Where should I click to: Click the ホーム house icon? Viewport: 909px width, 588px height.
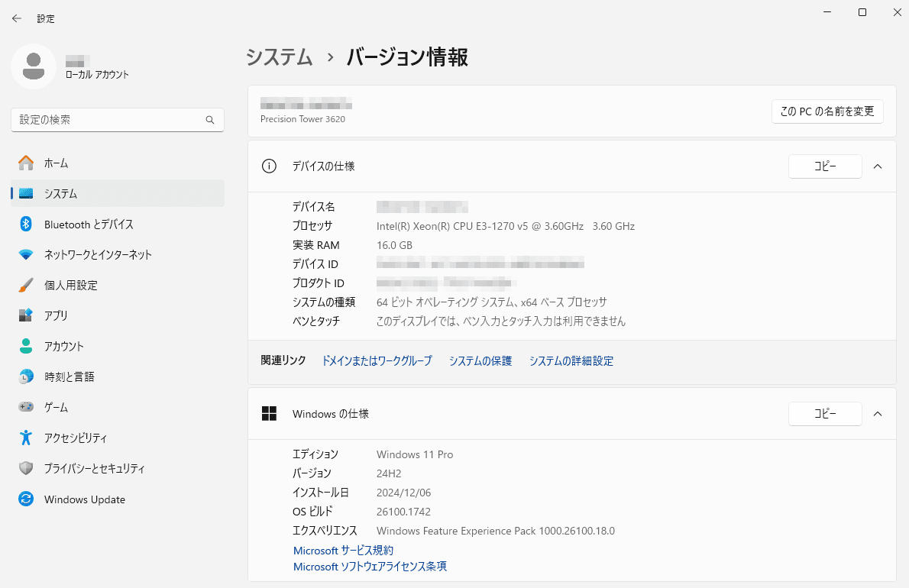26,163
